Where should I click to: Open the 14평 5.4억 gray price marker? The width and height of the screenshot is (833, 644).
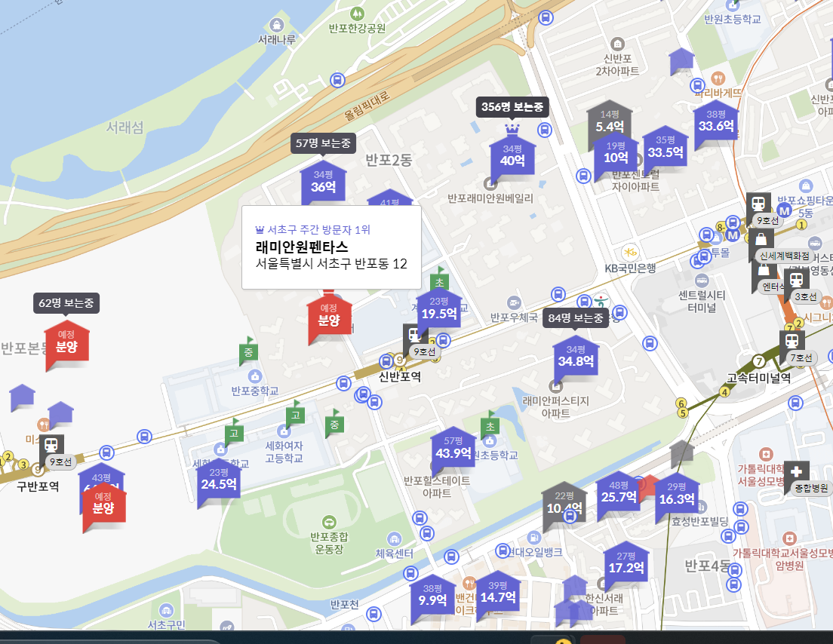coord(610,122)
